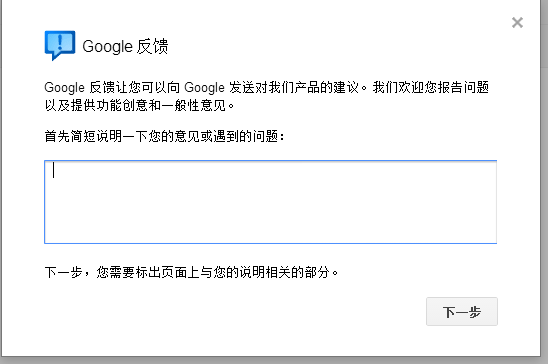Click the word Google in the heading
The width and height of the screenshot is (548, 364).
click(108, 47)
